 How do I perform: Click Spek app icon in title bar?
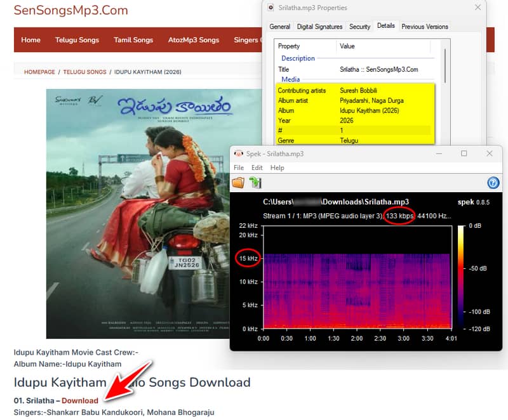tap(239, 154)
